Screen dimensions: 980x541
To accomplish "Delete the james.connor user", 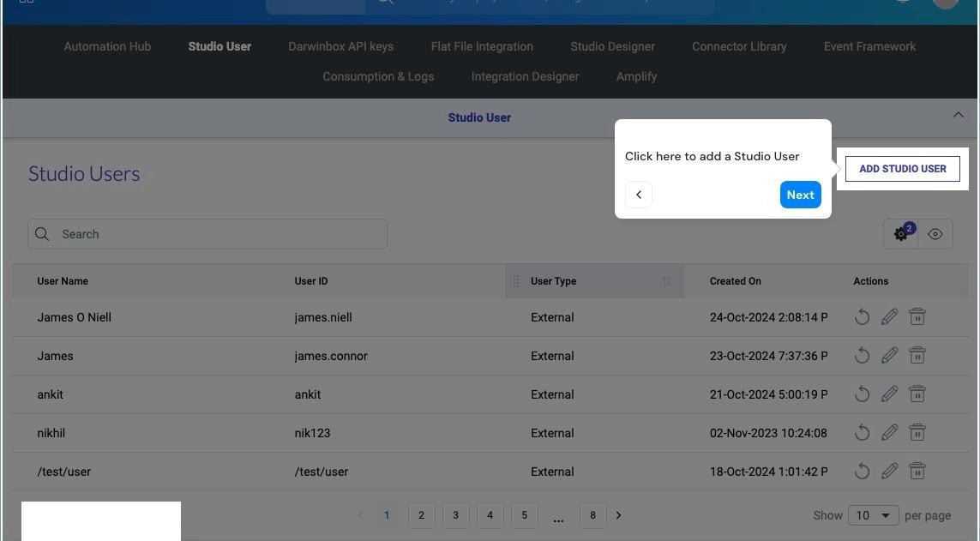I will tap(917, 356).
